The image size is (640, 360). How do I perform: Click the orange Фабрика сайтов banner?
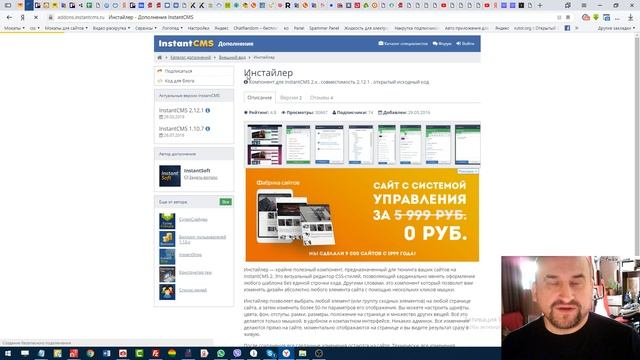point(362,215)
